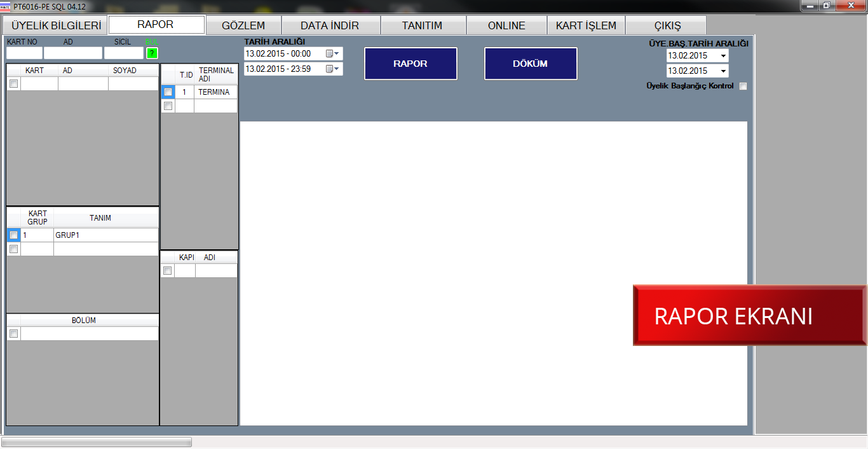Tick the checkbox for TERMINA terminal row

[x=168, y=92]
